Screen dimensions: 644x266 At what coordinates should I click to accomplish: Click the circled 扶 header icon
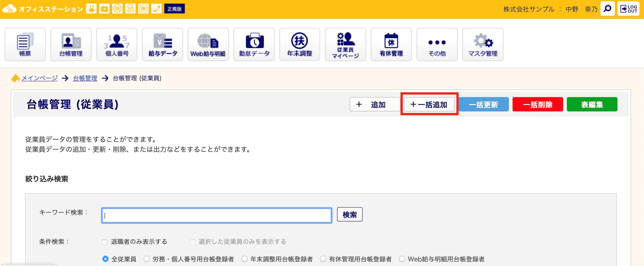[x=117, y=9]
